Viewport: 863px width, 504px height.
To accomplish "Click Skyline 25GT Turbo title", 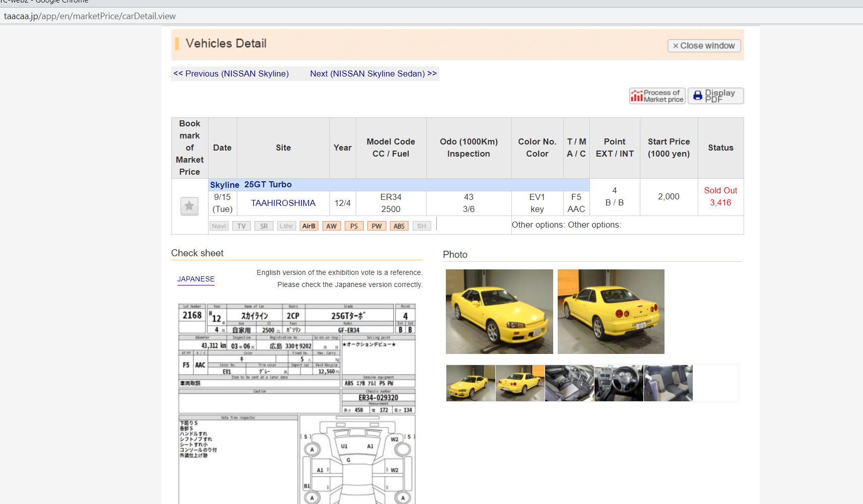I will tap(251, 185).
